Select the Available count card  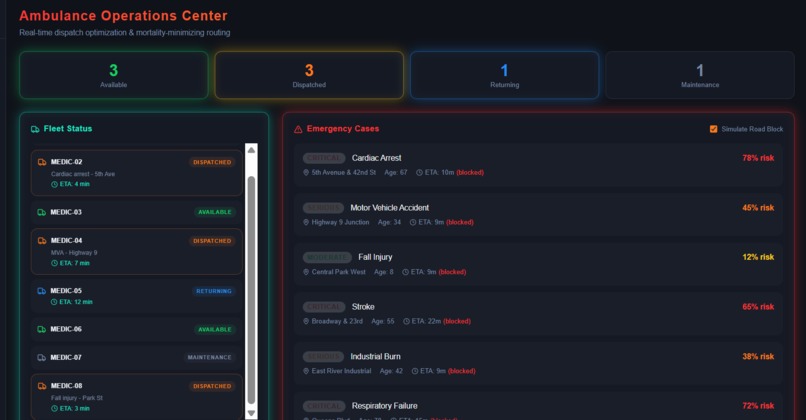(114, 75)
